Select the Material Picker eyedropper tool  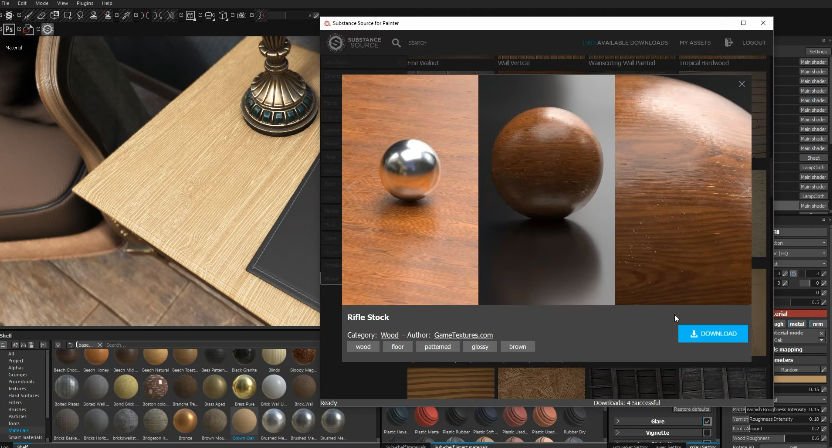126,15
